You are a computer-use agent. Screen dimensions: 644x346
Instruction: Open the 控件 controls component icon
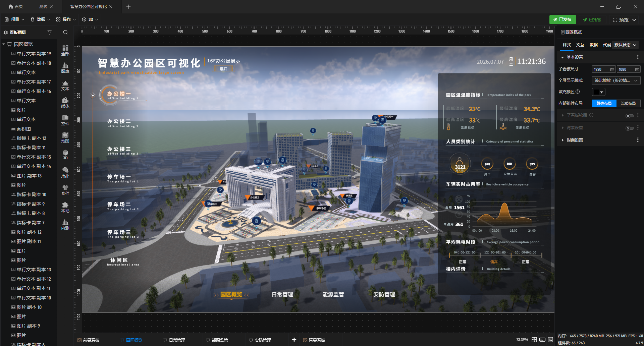[65, 120]
